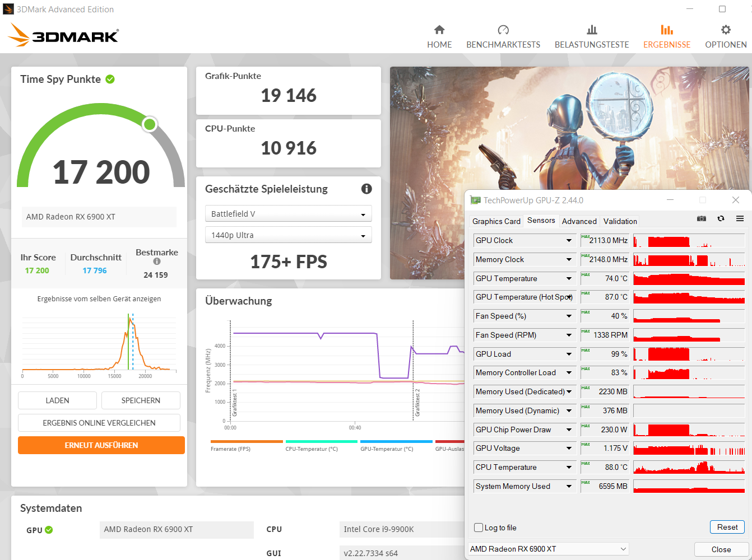Click the GPU Clock red history graph

689,241
